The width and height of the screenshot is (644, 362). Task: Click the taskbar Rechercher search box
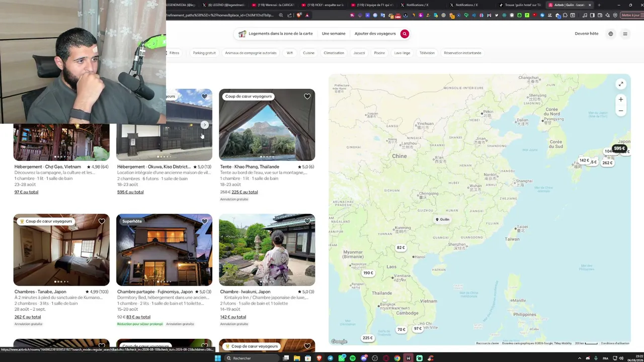252,358
